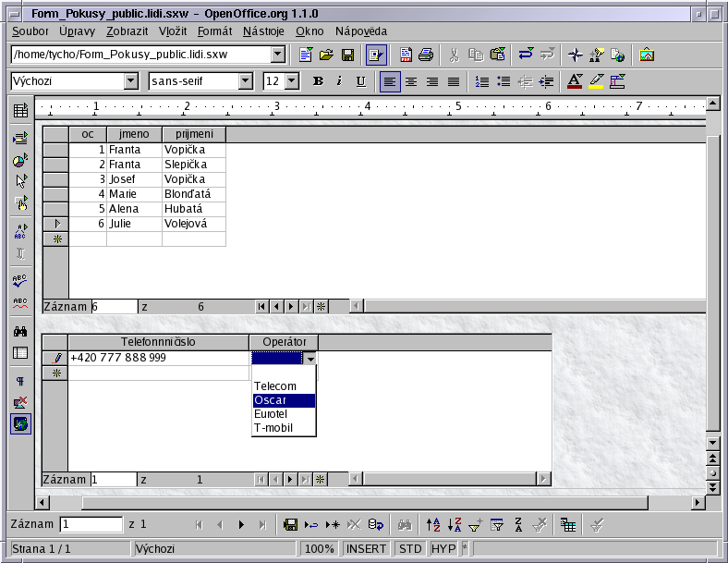
Task: Save document with floppy disk icon
Action: point(347,55)
